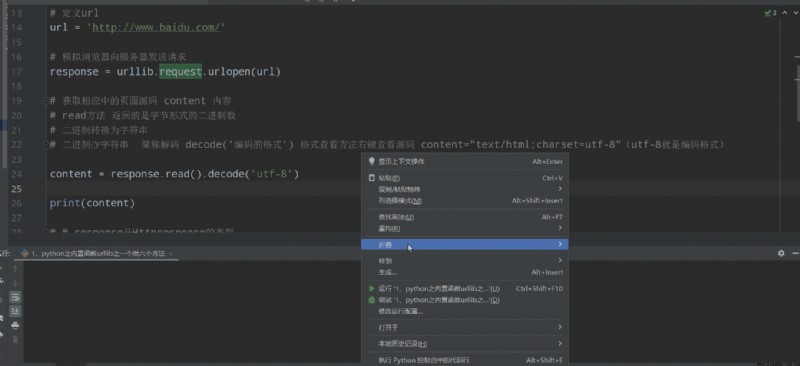The height and width of the screenshot is (366, 800).
Task: Open the 复制/粘贴特殊 submenu
Action: coord(465,189)
